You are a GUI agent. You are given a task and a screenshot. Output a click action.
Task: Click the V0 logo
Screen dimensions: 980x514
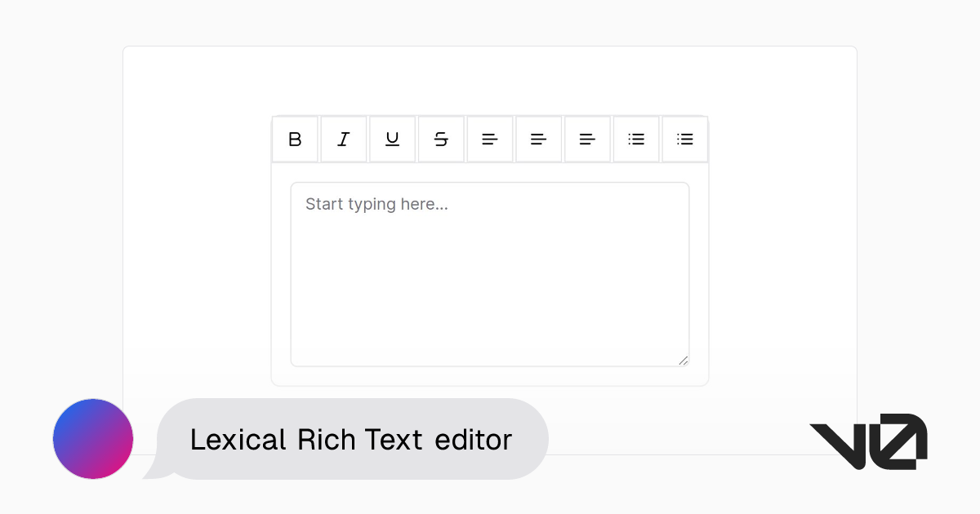(x=868, y=441)
